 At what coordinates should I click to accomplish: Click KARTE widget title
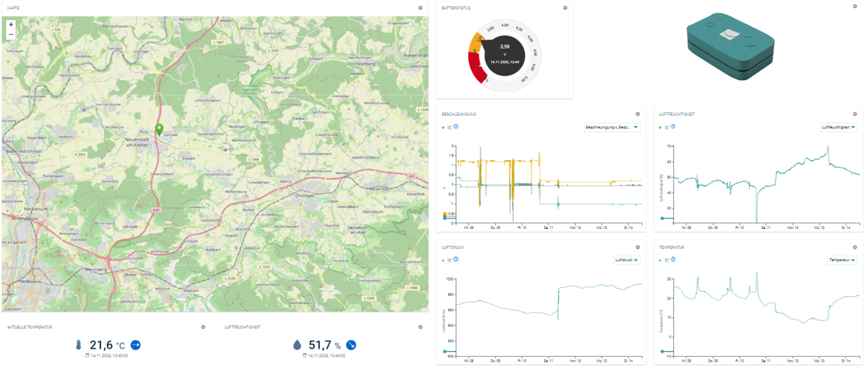pos(14,8)
